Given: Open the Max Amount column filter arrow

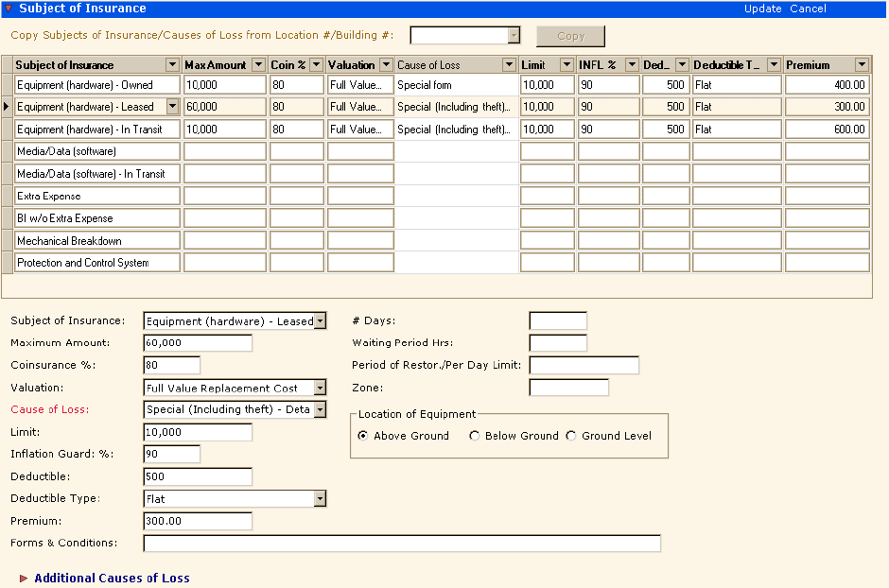Looking at the screenshot, I should click(x=258, y=64).
